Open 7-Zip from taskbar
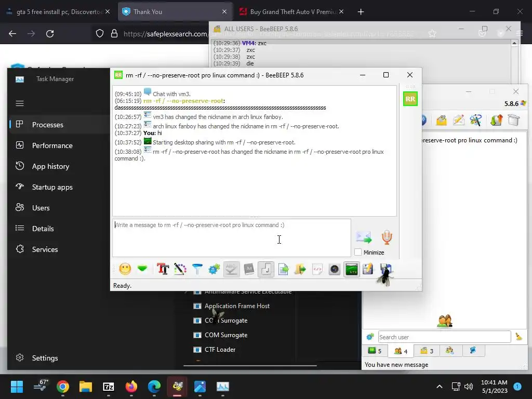 108,387
